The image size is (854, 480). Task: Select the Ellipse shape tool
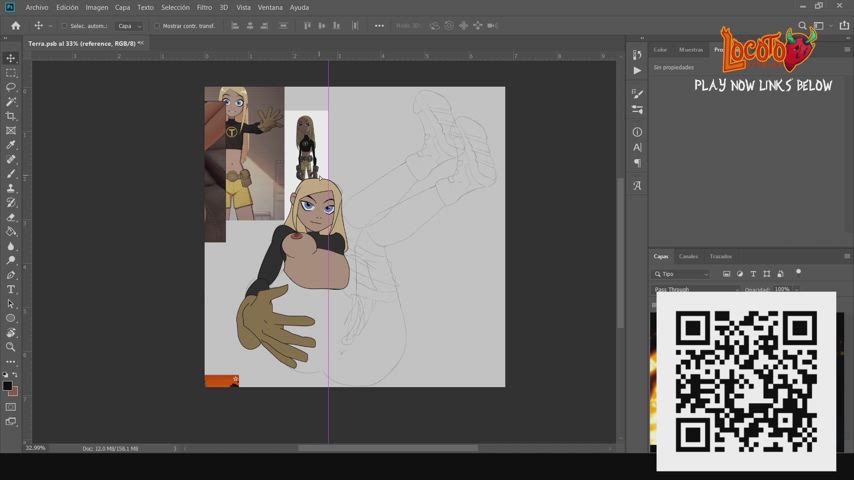point(10,318)
